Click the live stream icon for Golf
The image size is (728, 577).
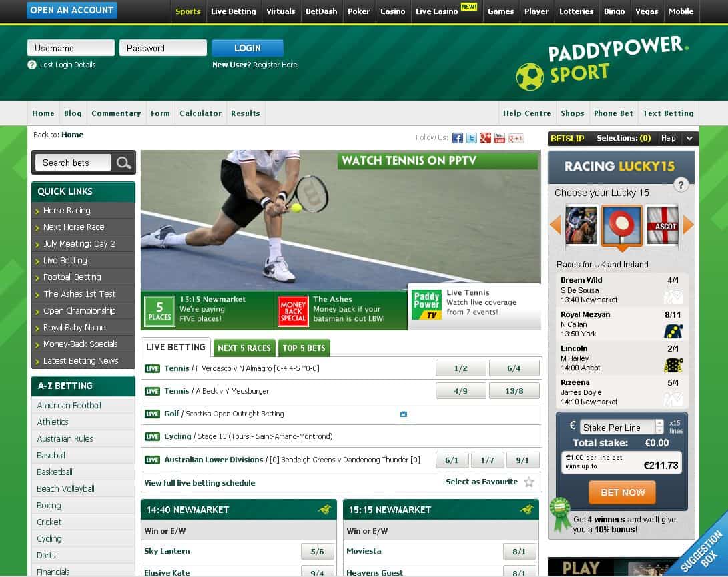pos(404,414)
